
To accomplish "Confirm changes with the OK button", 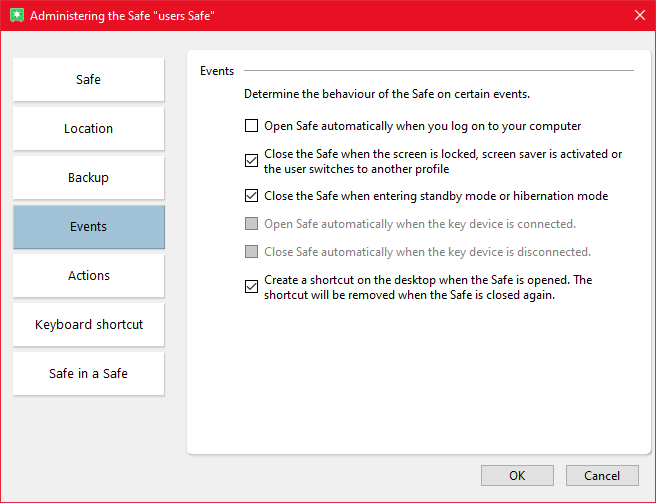I will point(517,476).
